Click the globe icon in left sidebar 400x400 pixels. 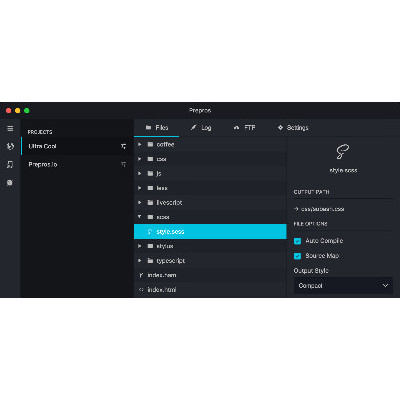(10, 146)
